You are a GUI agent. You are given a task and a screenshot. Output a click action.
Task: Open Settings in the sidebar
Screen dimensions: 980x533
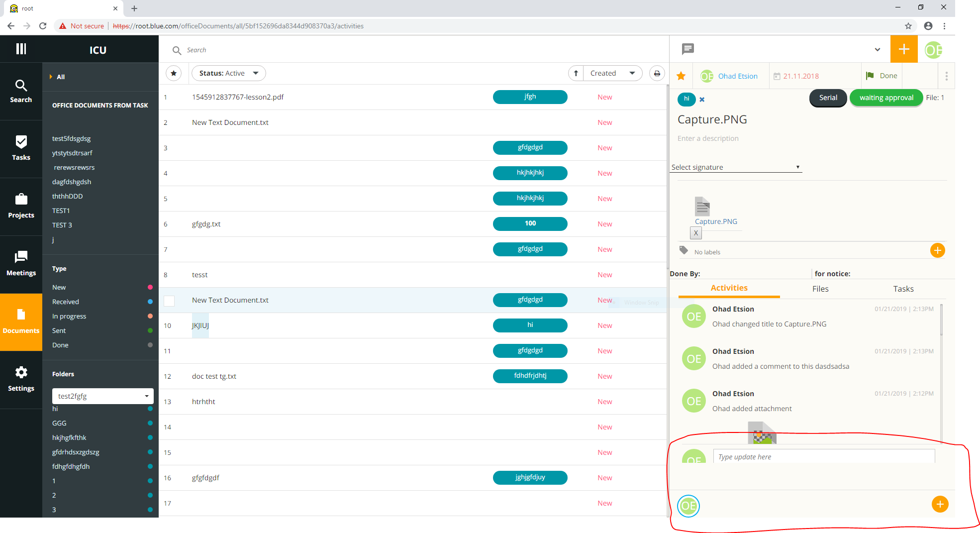21,379
